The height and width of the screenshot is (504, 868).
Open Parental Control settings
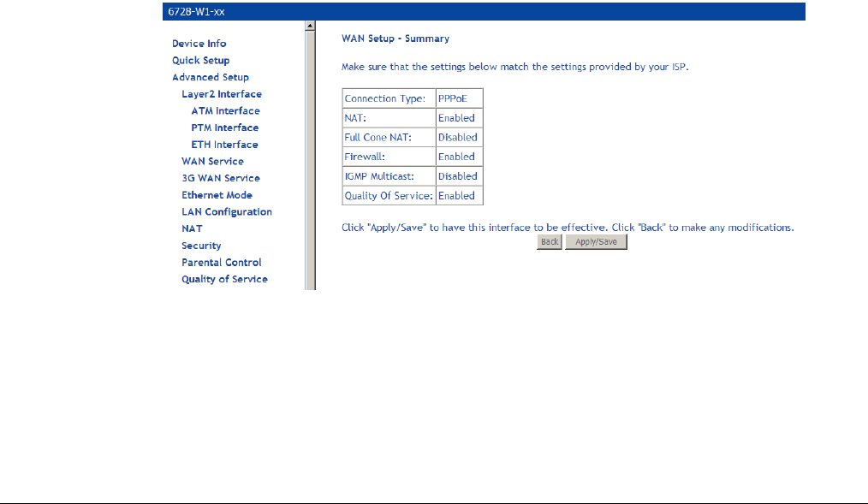pos(222,262)
